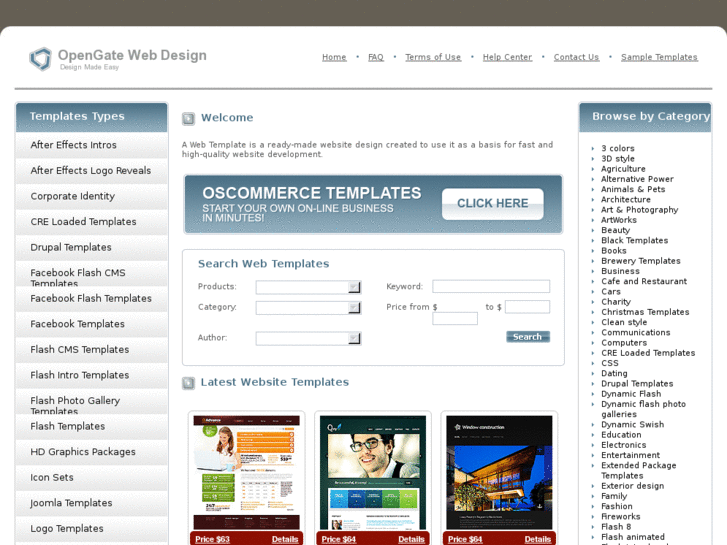Select After Effects Logo Reveals
The image size is (727, 545).
pos(91,171)
